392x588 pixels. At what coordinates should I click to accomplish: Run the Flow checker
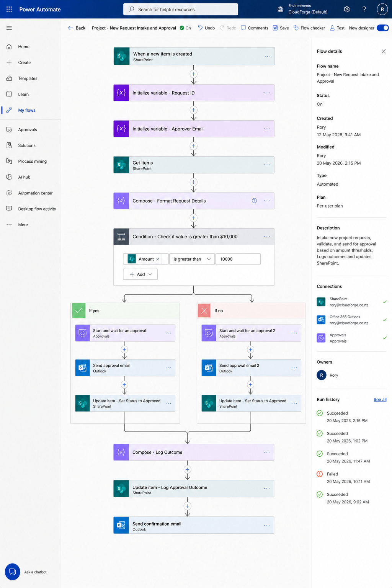[x=309, y=28]
